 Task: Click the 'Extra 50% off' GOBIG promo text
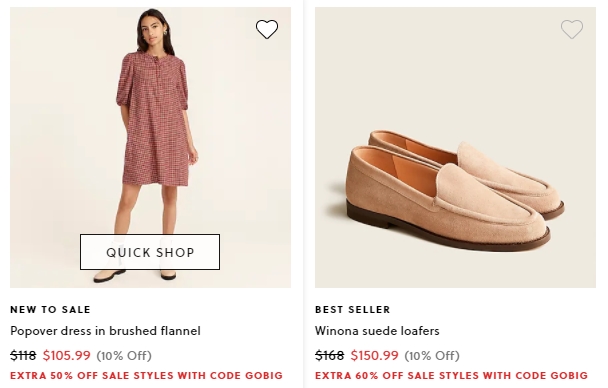click(x=147, y=376)
